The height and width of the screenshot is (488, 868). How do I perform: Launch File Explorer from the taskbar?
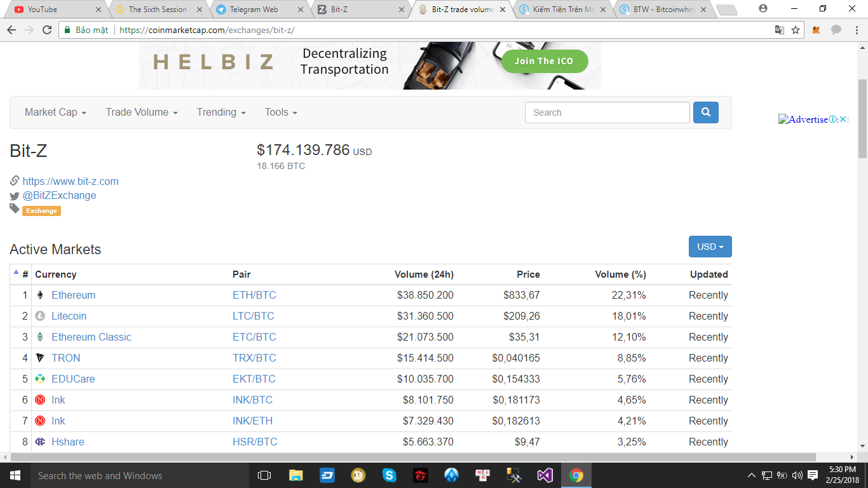(x=295, y=475)
